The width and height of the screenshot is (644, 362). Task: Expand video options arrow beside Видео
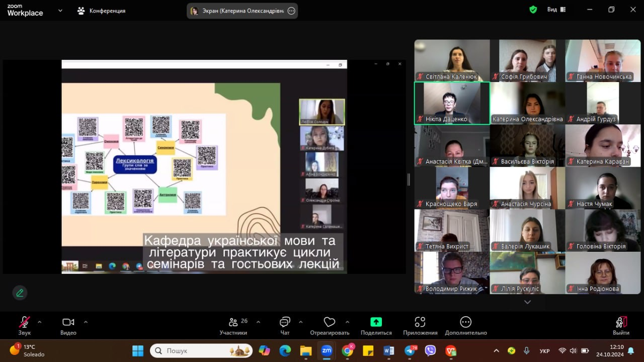pos(86,322)
